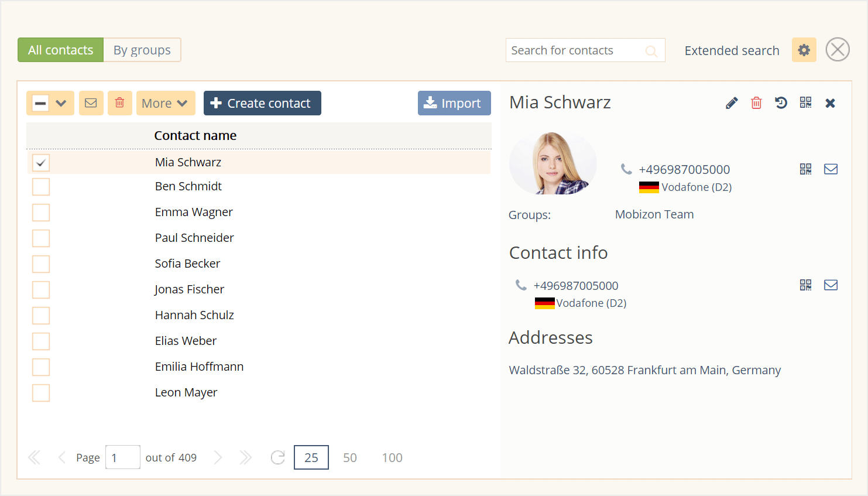
Task: Select Elias Weber in the list
Action: click(x=186, y=341)
